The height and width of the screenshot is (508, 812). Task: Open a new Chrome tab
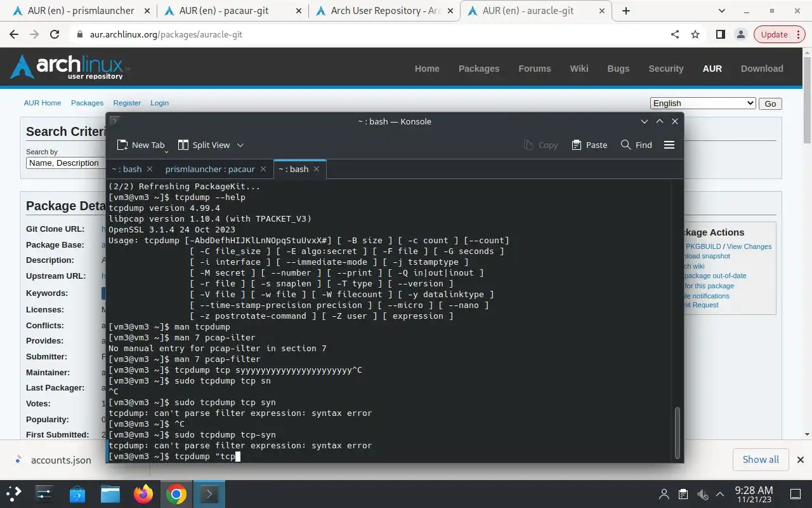click(x=626, y=11)
